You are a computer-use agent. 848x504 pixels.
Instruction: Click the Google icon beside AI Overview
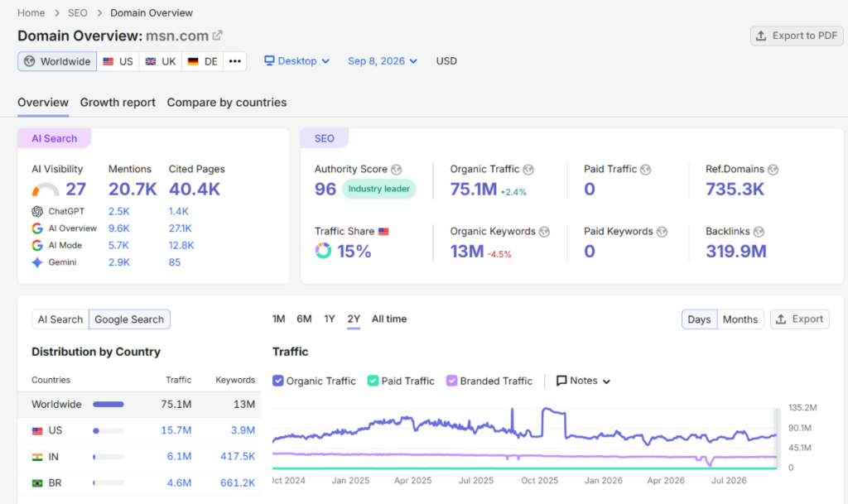[x=37, y=228]
